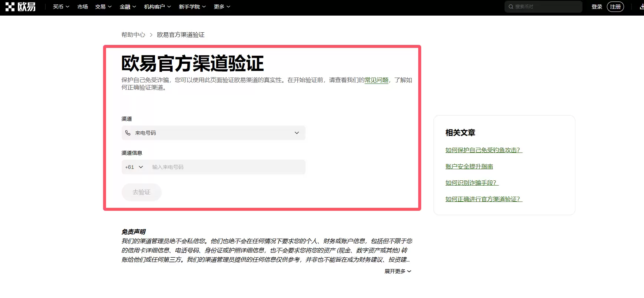
Task: Go to 帮助中心 breadcrumb
Action: 133,35
